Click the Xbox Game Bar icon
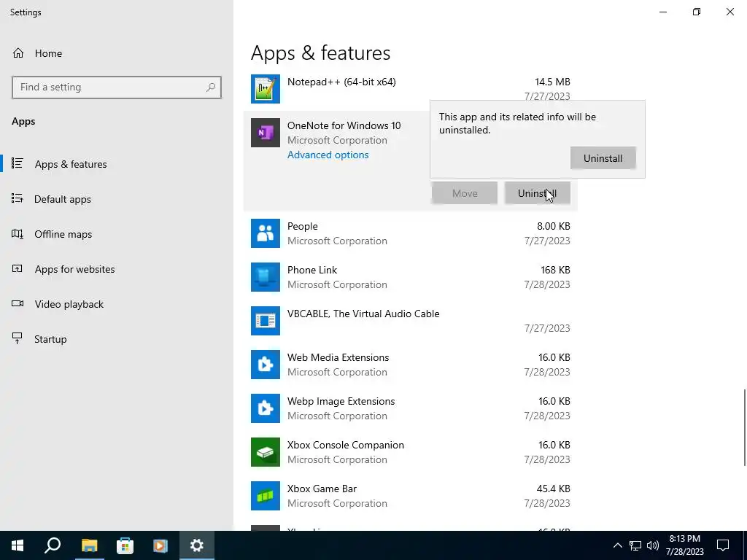Screen dimensions: 747x560 [266, 496]
